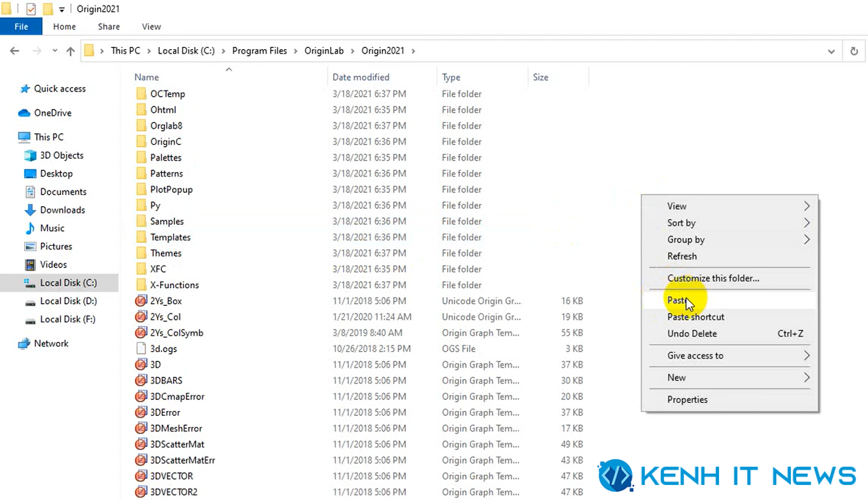Image resolution: width=868 pixels, height=500 pixels.
Task: Select the 3d.ogs file
Action: [163, 348]
